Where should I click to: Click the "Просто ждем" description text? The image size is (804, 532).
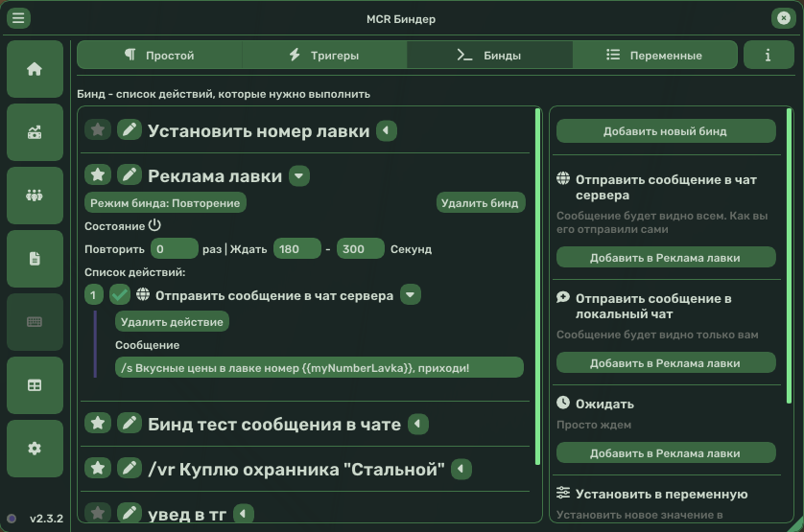click(x=594, y=425)
